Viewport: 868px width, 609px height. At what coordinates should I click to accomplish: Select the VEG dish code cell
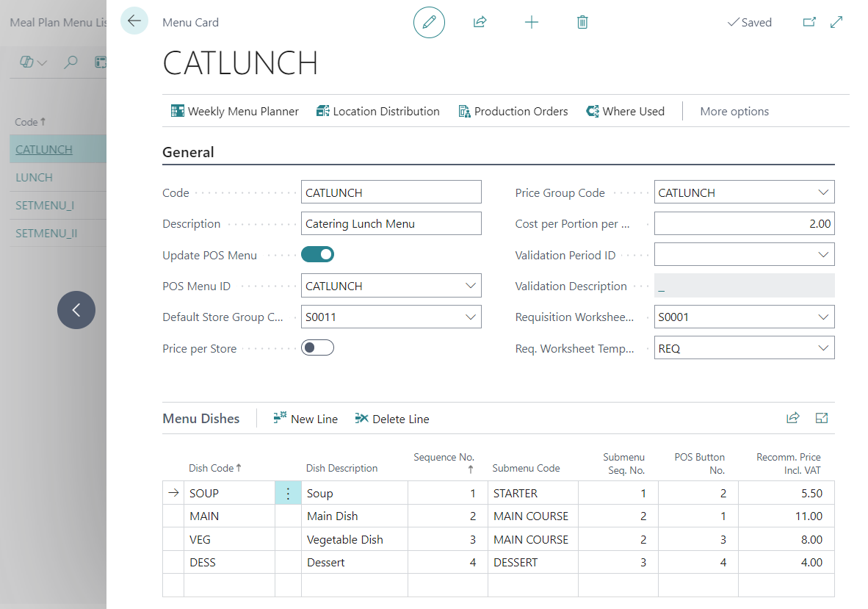229,539
